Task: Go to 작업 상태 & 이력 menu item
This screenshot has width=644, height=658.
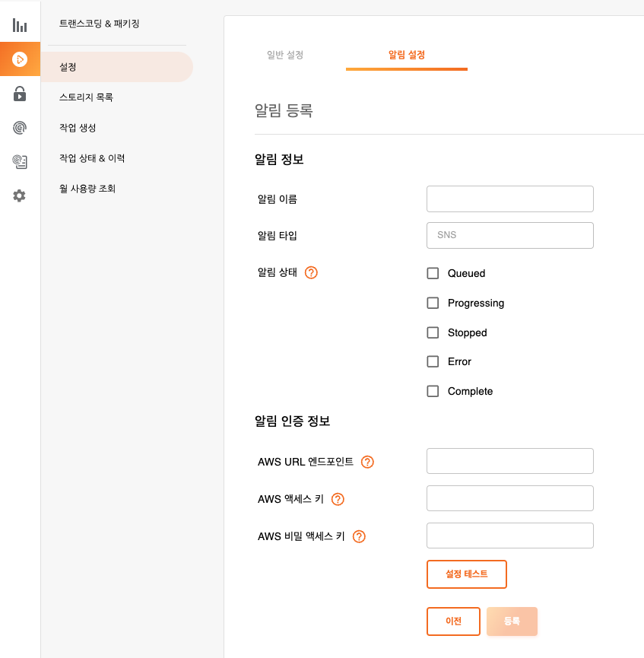Action: coord(92,158)
